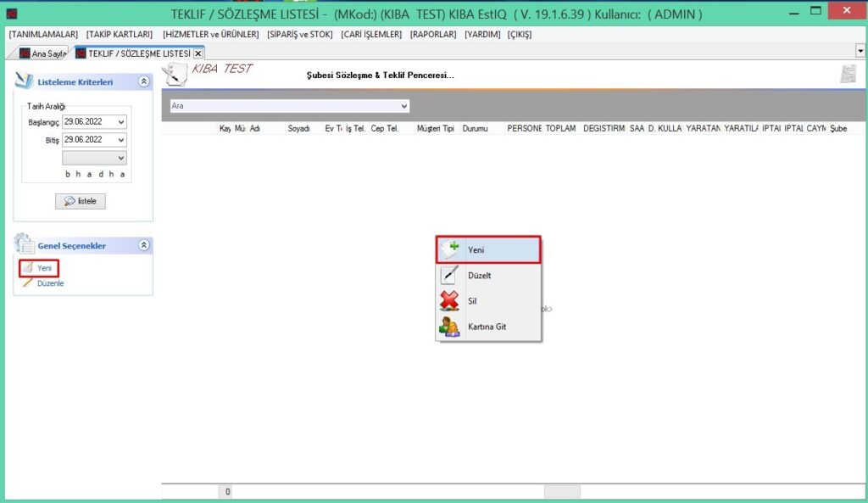
Task: Click the Kartına Git person icon
Action: (449, 327)
